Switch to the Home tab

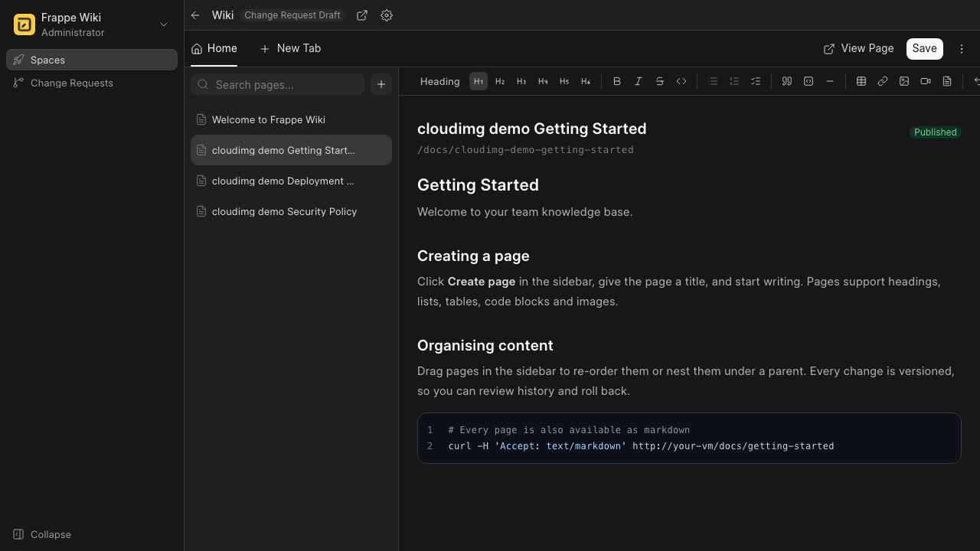coord(214,48)
